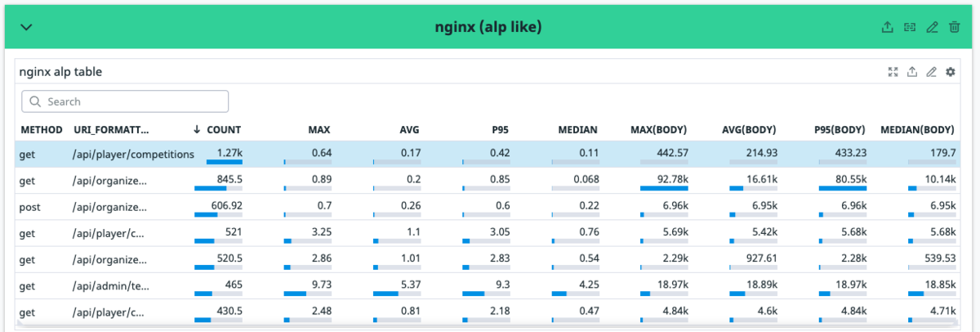Screen dimensions: 980x332
Task: Sort table by URI_FORMATT... column
Action: tap(111, 129)
